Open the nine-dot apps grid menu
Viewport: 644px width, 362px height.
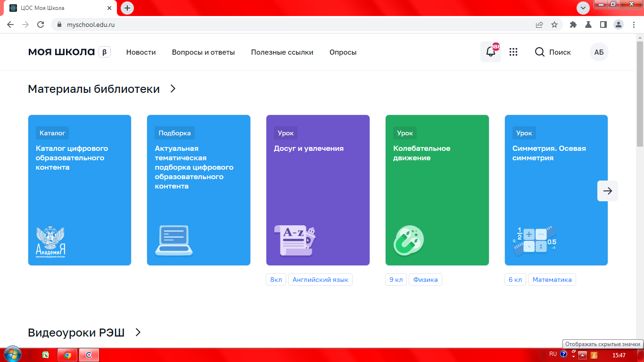pos(513,52)
